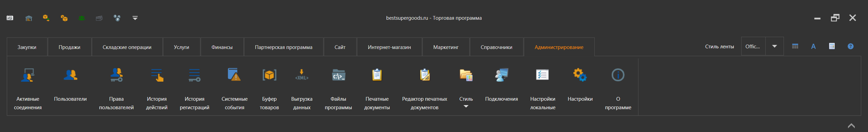Select the Администрирование tab
The width and height of the screenshot is (868, 132).
(559, 47)
